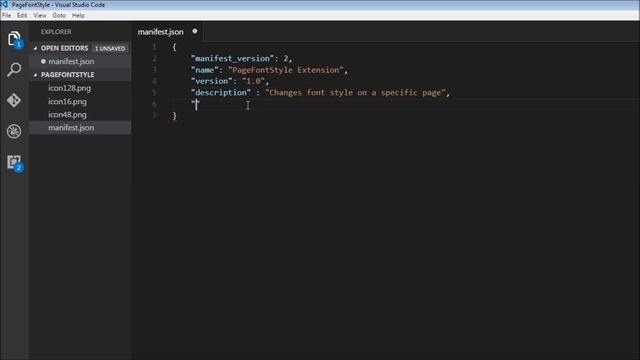
Task: Click the "version" key on line 4
Action: click(212, 81)
